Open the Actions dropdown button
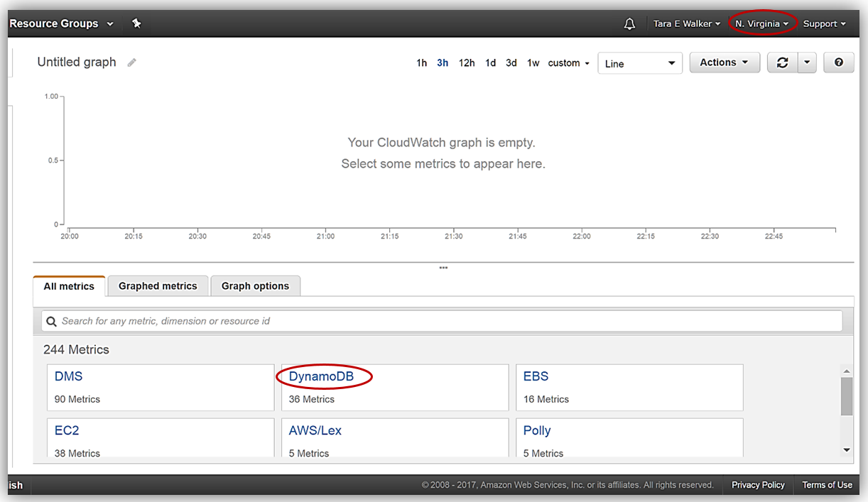 (724, 62)
